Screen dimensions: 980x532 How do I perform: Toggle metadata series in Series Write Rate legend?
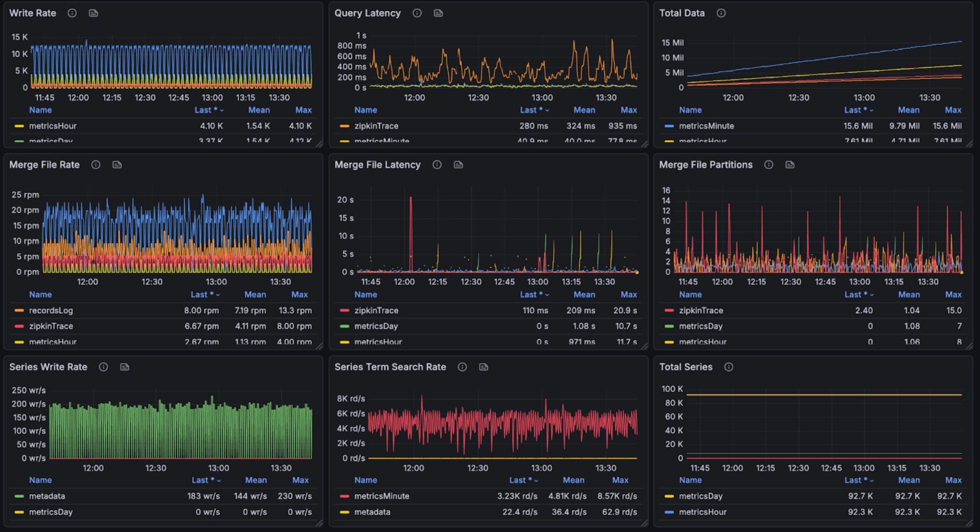pos(47,496)
